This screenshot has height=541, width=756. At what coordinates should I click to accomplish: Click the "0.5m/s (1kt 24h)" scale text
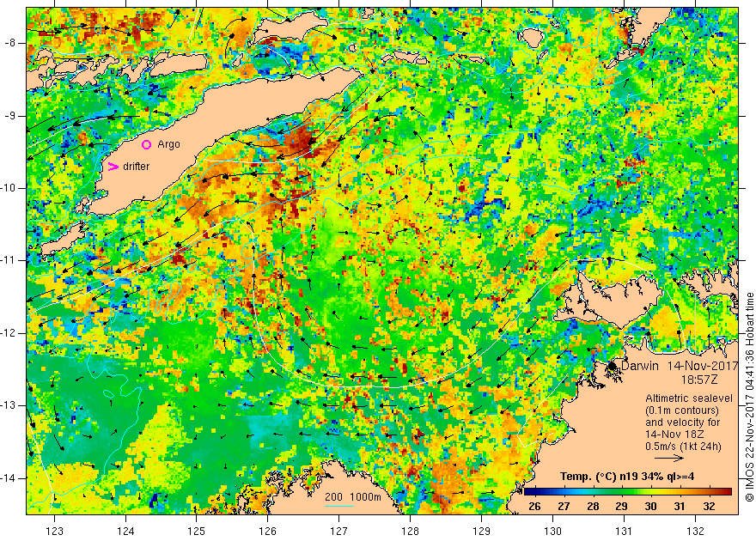pyautogui.click(x=683, y=447)
